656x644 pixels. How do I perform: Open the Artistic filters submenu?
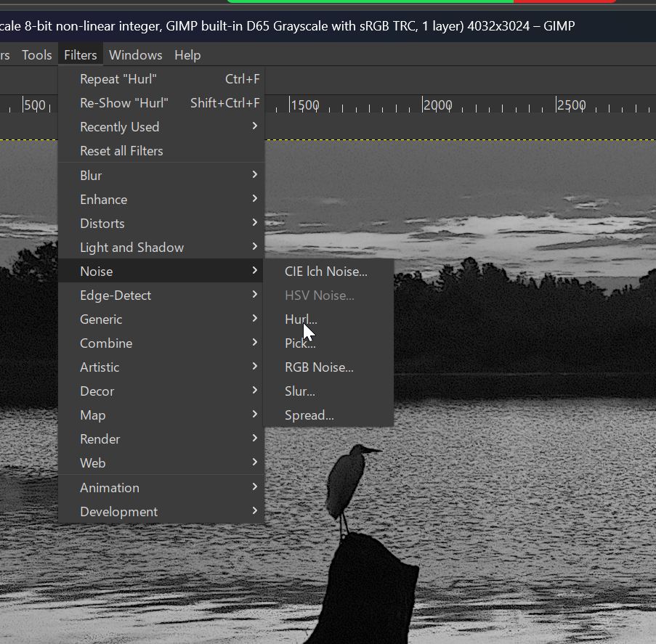click(x=99, y=367)
